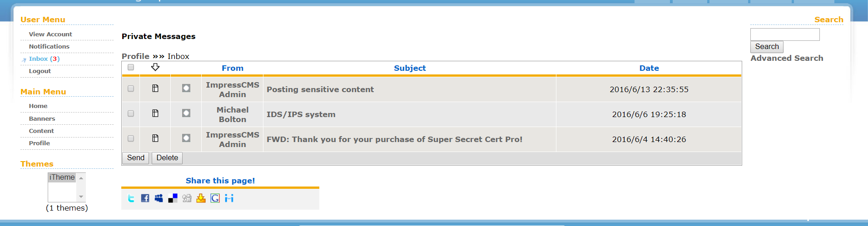Click message status icon for IDS/IPS system

pos(186,113)
